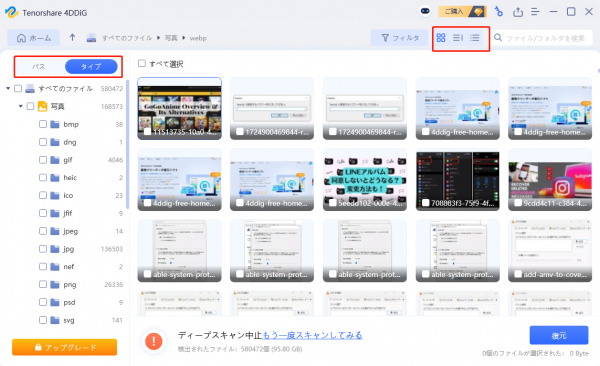This screenshot has height=366, width=600.
Task: Open the png folder in tree
Action: click(70, 284)
